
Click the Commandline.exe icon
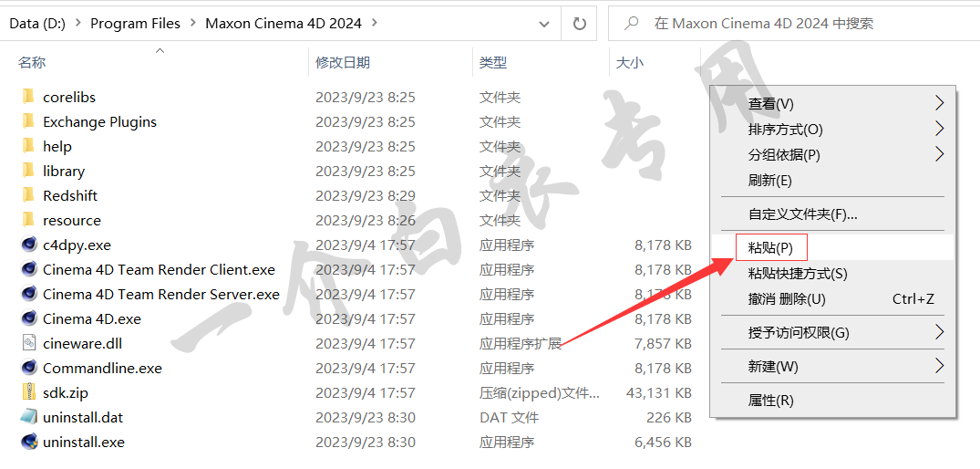pos(29,368)
